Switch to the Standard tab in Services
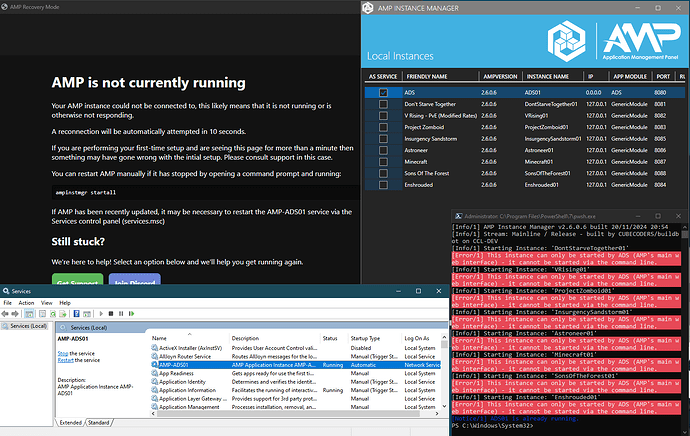Viewport: 690px width, 436px height. [x=99, y=422]
